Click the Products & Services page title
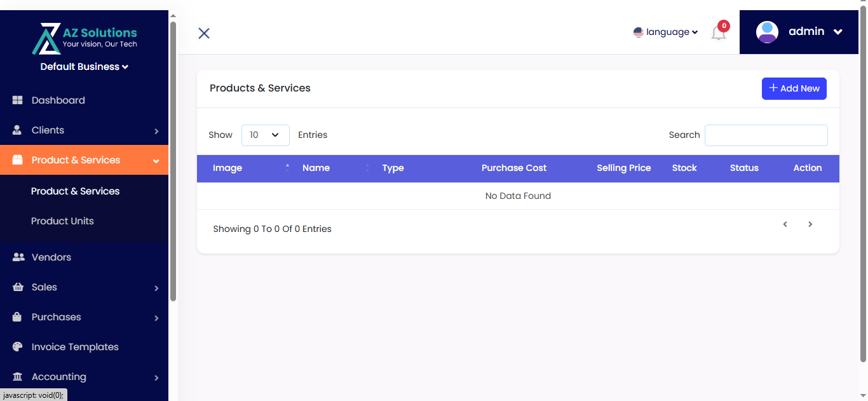Screen dimensions: 868x401 click(260, 88)
